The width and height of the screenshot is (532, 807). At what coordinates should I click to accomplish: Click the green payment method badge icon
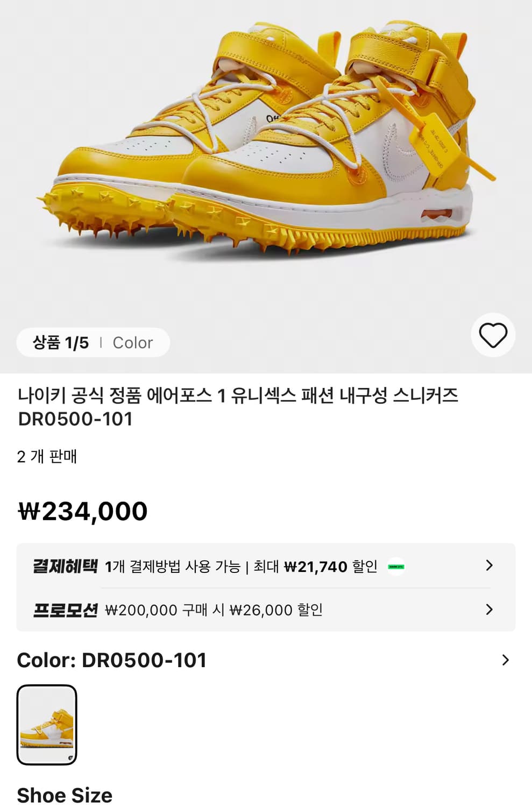pyautogui.click(x=396, y=567)
